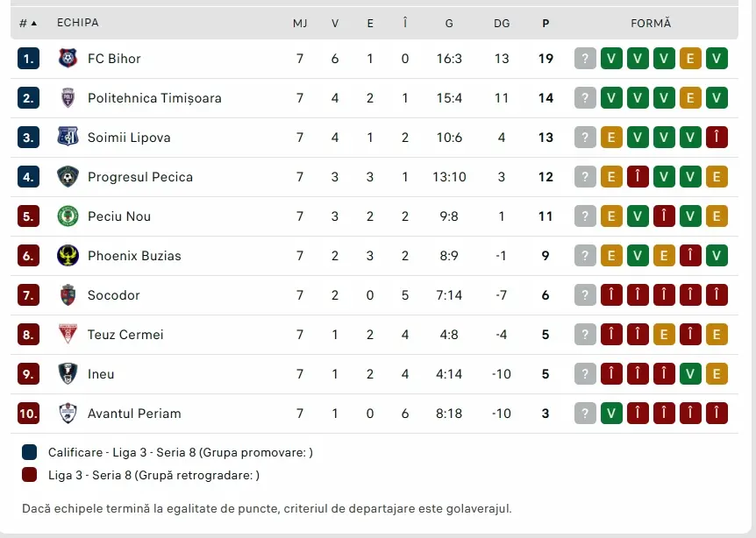
Task: Sort standings by DG goal difference header
Action: click(502, 23)
